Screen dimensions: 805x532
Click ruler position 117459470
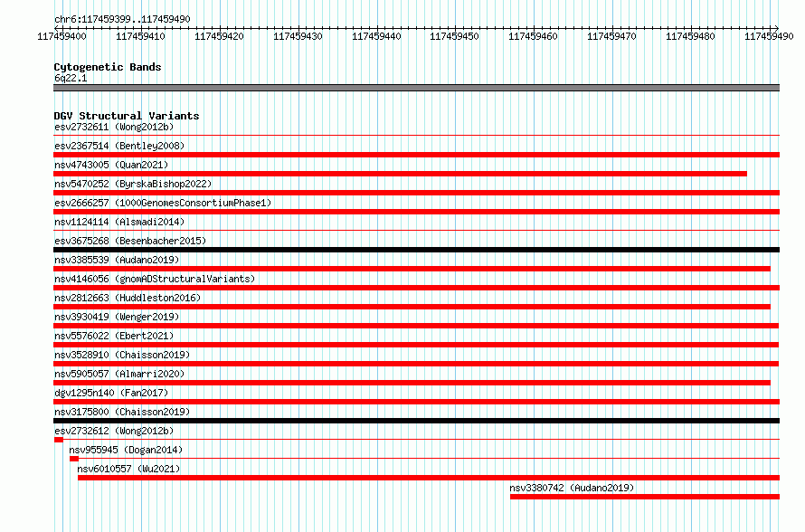coord(611,36)
